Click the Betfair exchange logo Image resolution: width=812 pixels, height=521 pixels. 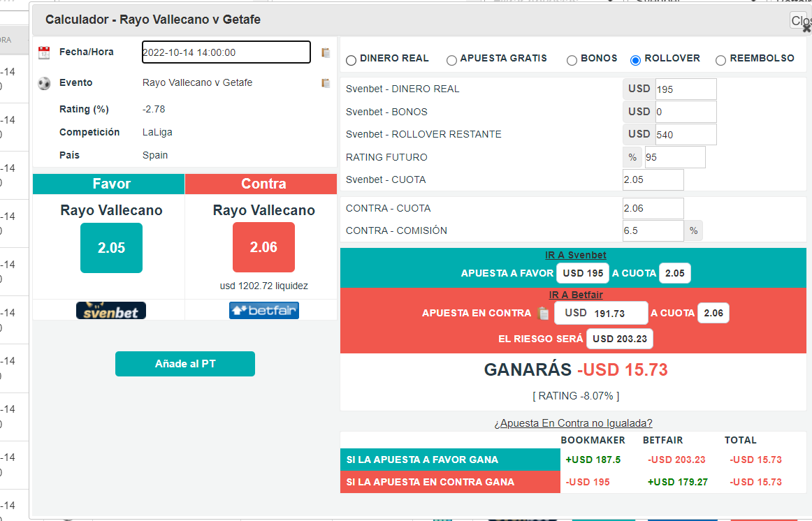[263, 311]
